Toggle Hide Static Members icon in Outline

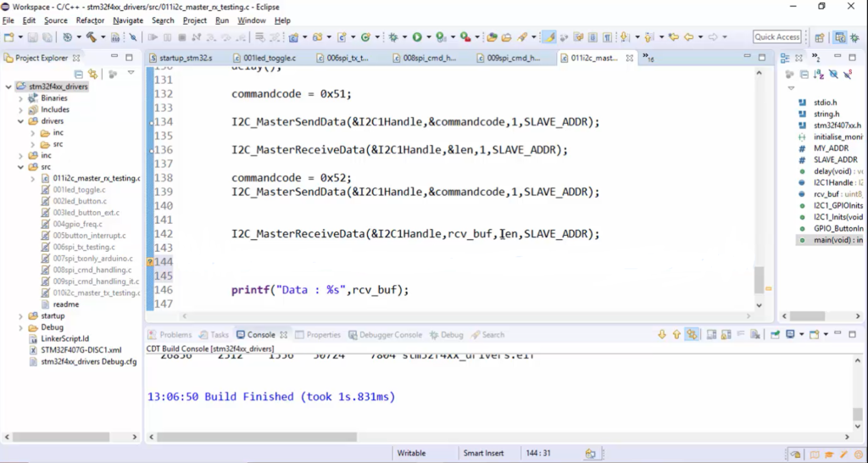[848, 75]
